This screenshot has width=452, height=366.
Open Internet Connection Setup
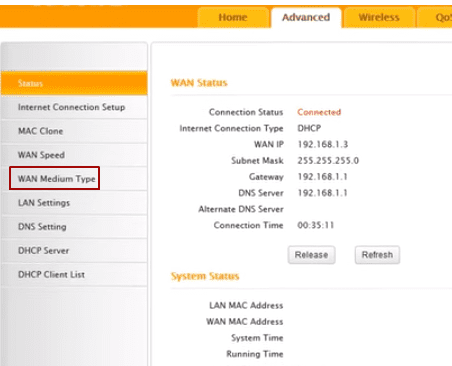[74, 107]
